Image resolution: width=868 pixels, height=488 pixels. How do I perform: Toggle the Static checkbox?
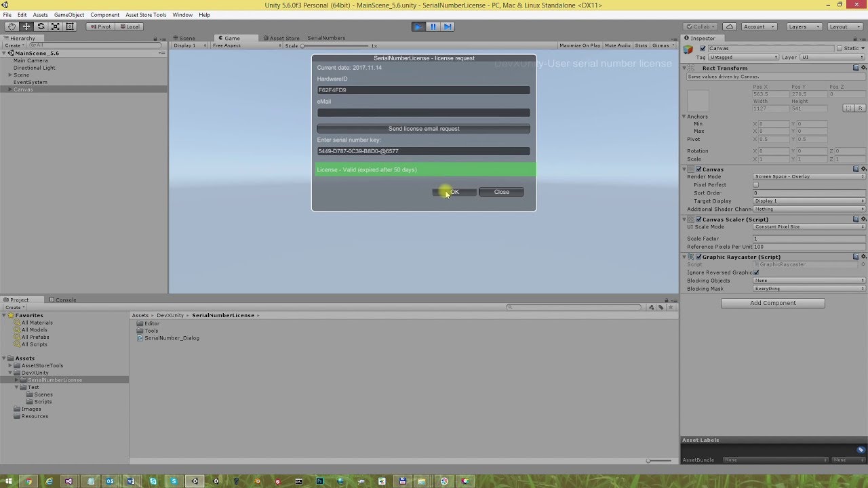(840, 49)
